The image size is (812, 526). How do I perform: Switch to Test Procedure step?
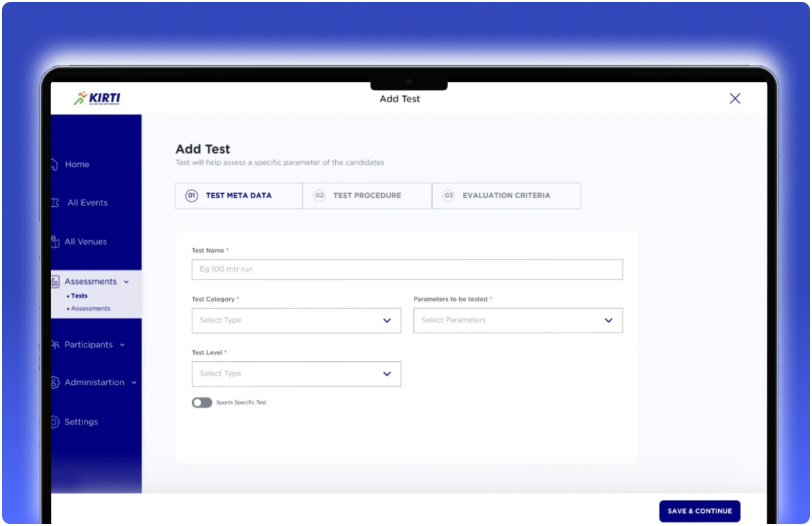pyautogui.click(x=367, y=196)
